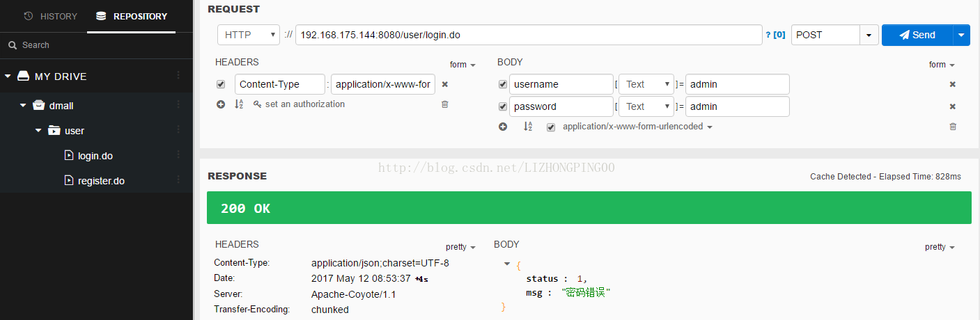Sort headers alphabetically icon
The height and width of the screenshot is (320, 980).
[239, 104]
